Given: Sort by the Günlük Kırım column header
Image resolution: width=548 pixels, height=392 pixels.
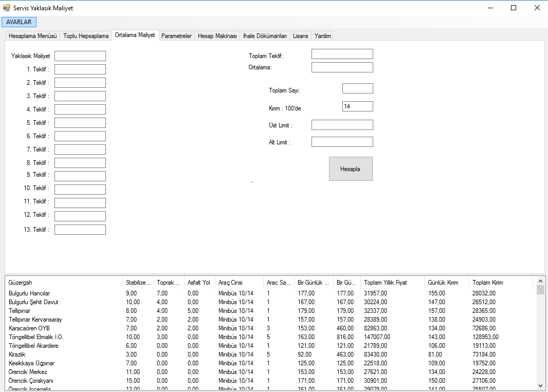Looking at the screenshot, I should (447, 283).
